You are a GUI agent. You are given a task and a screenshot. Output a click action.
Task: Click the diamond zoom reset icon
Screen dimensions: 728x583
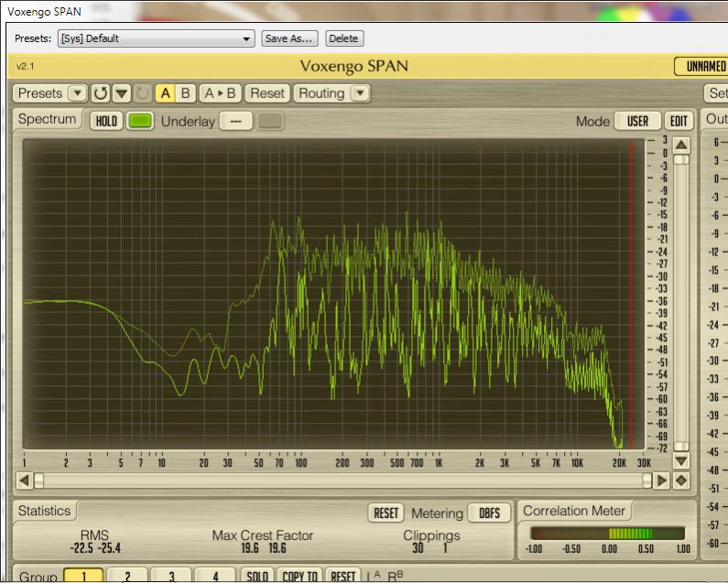pyautogui.click(x=681, y=480)
